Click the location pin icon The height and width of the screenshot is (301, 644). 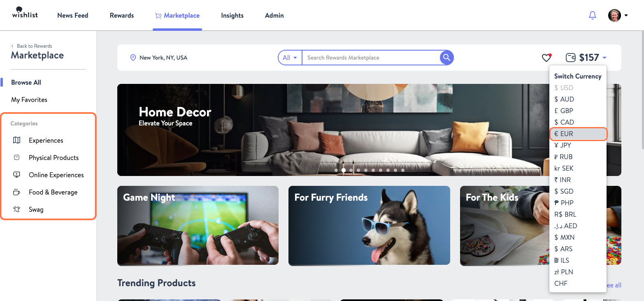tap(133, 58)
